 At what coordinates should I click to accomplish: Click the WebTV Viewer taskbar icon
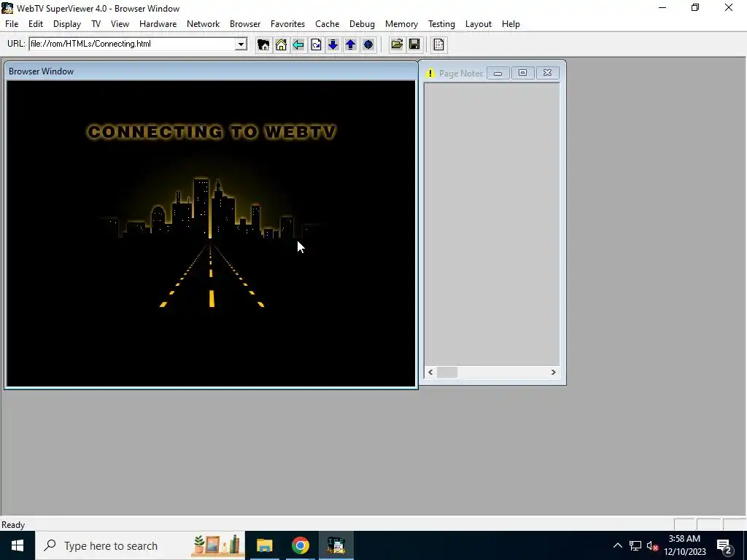coord(336,545)
